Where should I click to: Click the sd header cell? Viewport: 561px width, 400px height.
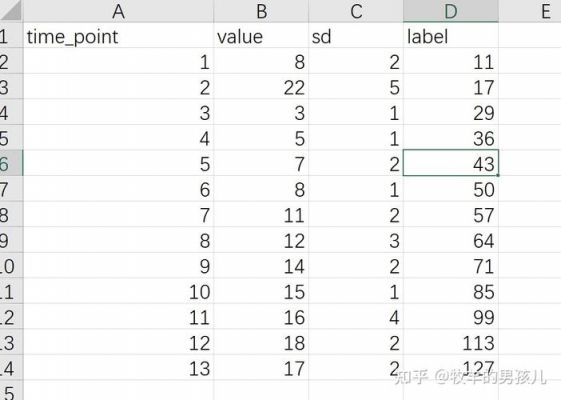tap(356, 36)
